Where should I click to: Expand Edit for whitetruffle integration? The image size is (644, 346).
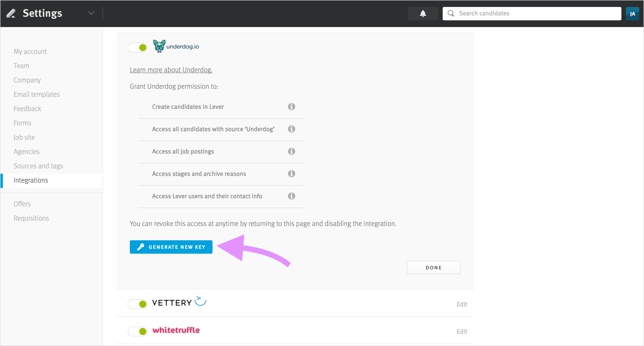(x=462, y=331)
